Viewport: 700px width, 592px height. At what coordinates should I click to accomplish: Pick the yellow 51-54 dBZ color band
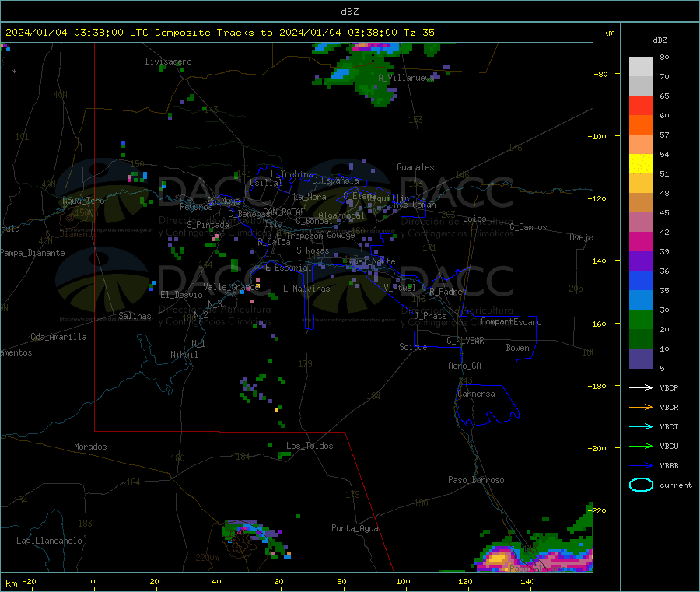tap(641, 164)
